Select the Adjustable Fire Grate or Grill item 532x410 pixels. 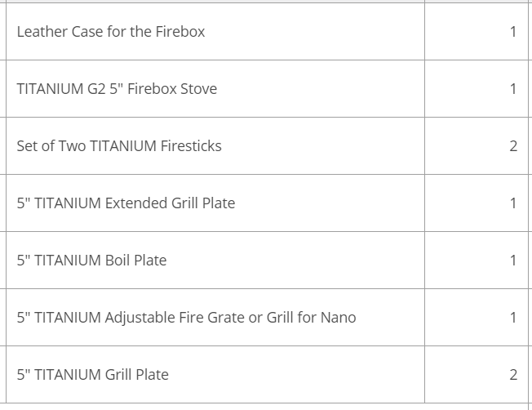pyautogui.click(x=186, y=318)
